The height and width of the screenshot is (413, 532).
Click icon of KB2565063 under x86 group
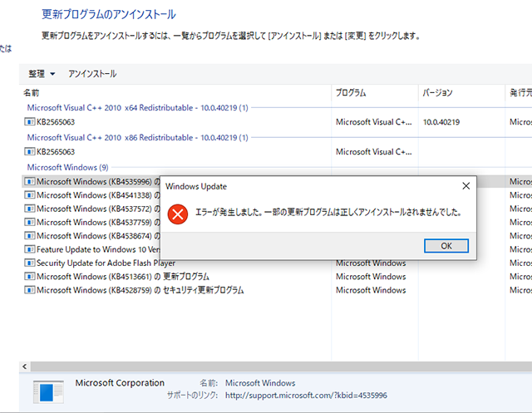click(x=30, y=151)
